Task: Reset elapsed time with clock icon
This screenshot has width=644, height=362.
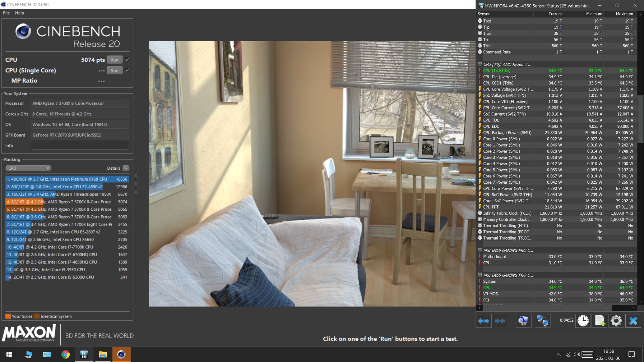Action: point(583,321)
